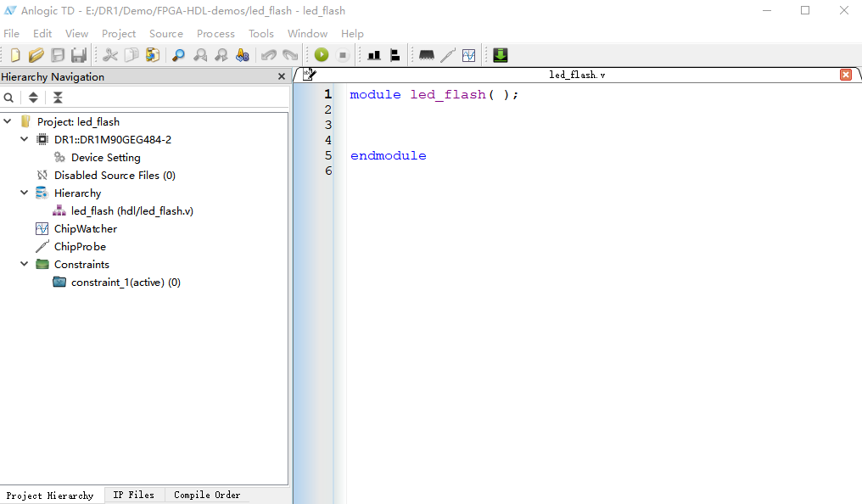Click the New File toolbar icon
862x504 pixels.
tap(15, 55)
